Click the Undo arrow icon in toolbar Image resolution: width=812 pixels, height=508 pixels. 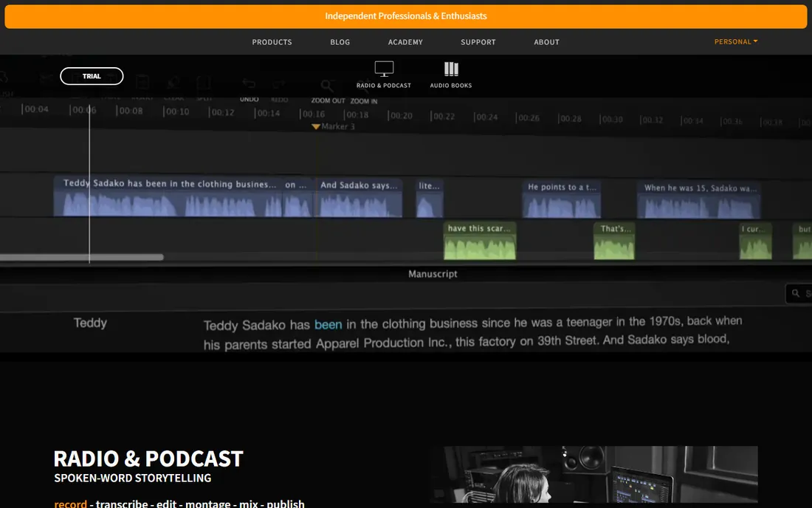coord(249,83)
